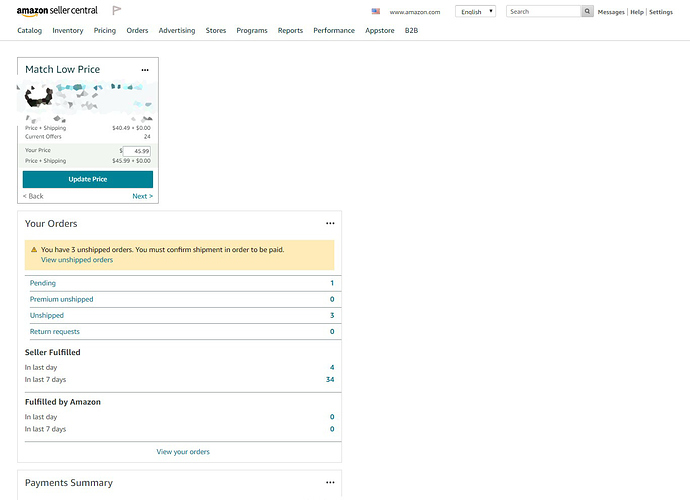The width and height of the screenshot is (690, 500).
Task: Open the Settings link
Action: pos(661,12)
